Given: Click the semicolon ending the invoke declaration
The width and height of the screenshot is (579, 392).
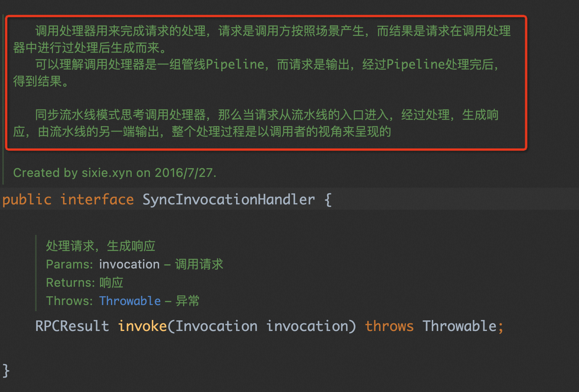Looking at the screenshot, I should (x=500, y=326).
